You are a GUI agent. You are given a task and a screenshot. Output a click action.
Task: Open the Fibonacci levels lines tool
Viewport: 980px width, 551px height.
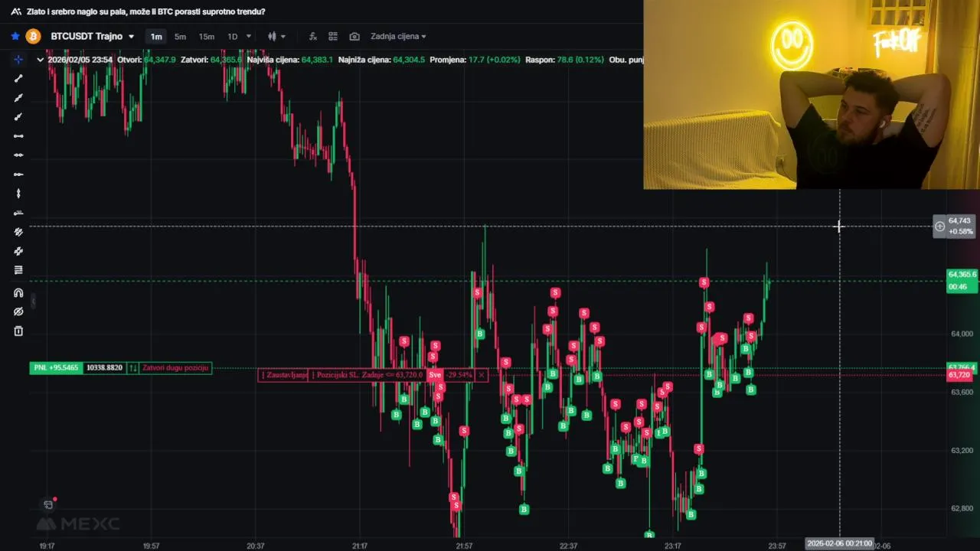point(18,270)
